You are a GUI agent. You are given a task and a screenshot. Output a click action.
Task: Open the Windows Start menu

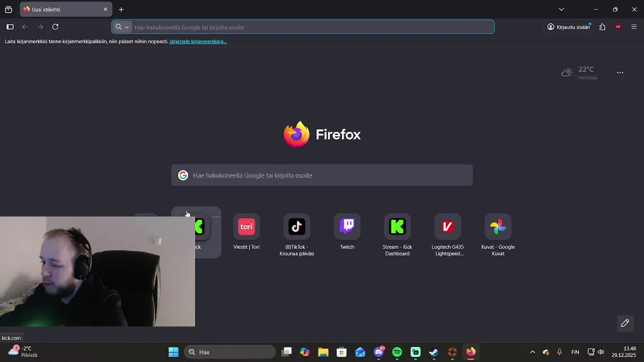point(174,352)
